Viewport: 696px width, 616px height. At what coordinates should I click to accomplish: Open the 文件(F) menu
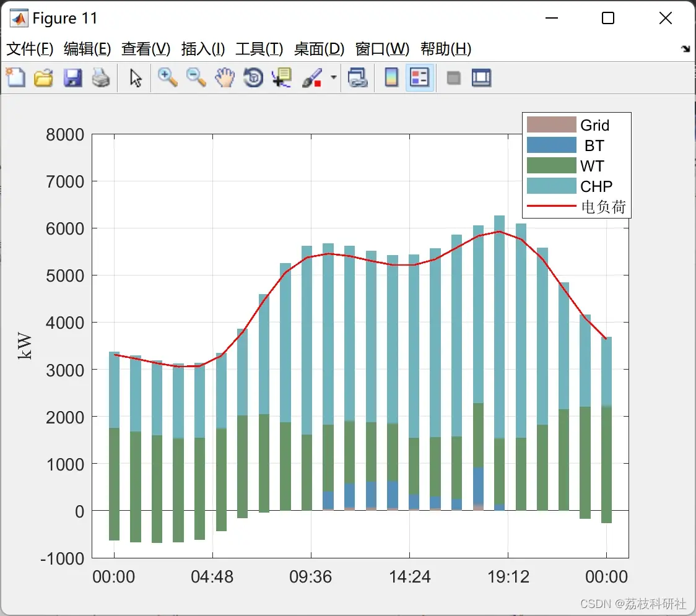30,49
